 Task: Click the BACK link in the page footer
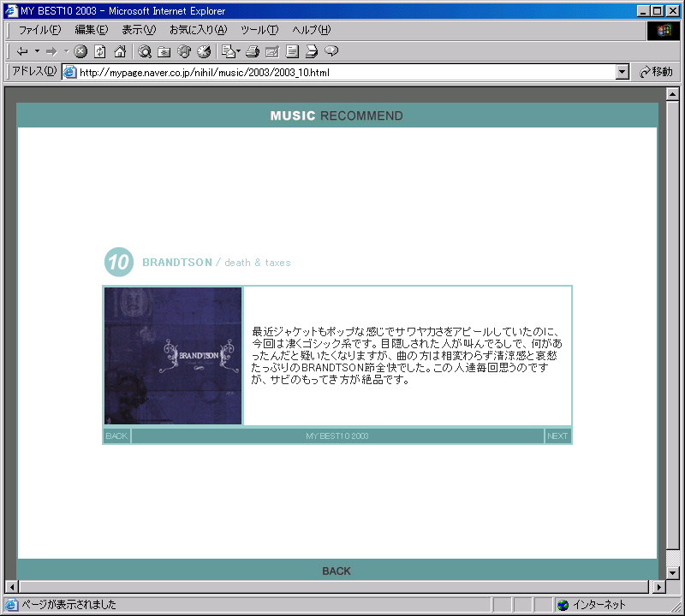pos(337,571)
